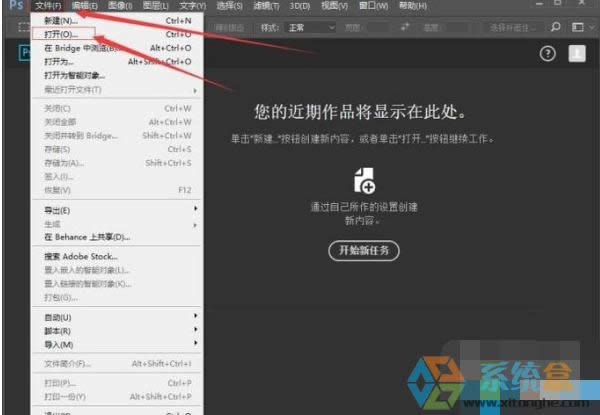Image resolution: width=600 pixels, height=415 pixels.
Task: Click the help question mark icon
Action: pyautogui.click(x=547, y=54)
